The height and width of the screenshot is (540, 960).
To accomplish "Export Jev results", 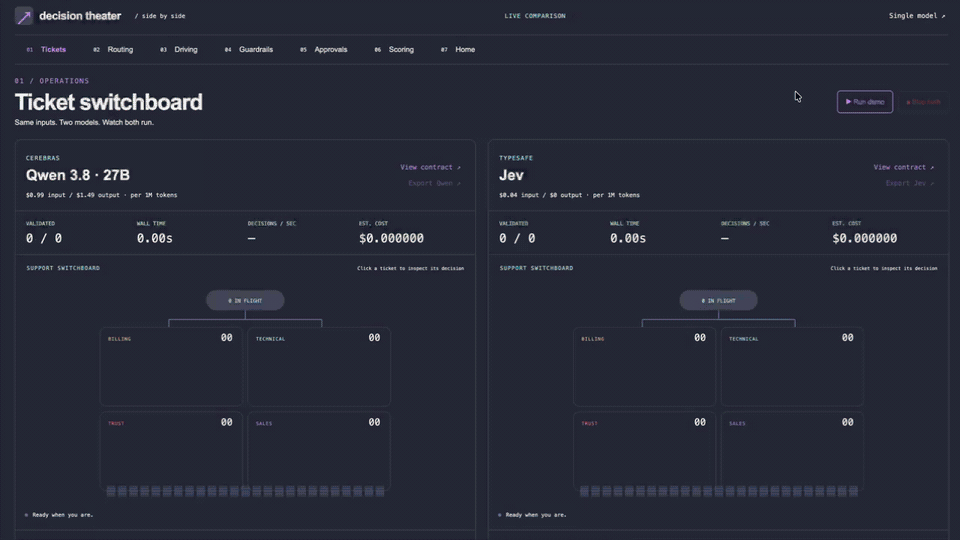I will (x=909, y=183).
